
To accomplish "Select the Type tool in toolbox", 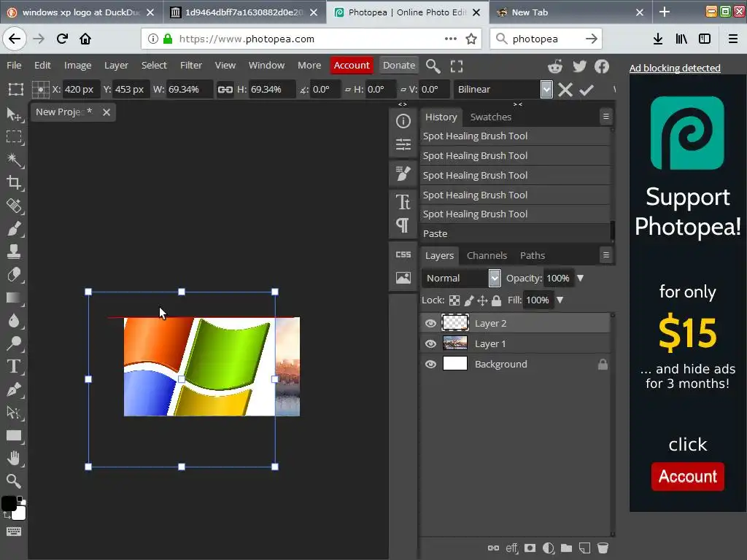I will [x=14, y=366].
